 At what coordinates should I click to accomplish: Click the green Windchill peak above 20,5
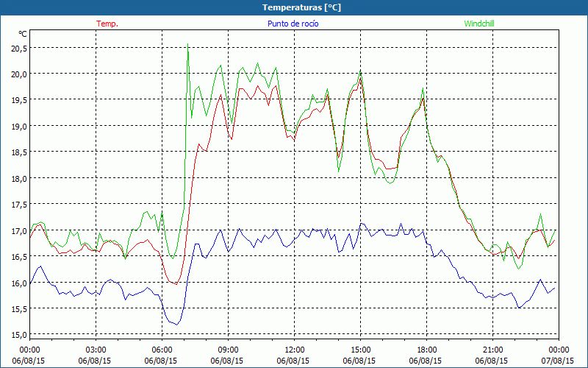pos(187,44)
